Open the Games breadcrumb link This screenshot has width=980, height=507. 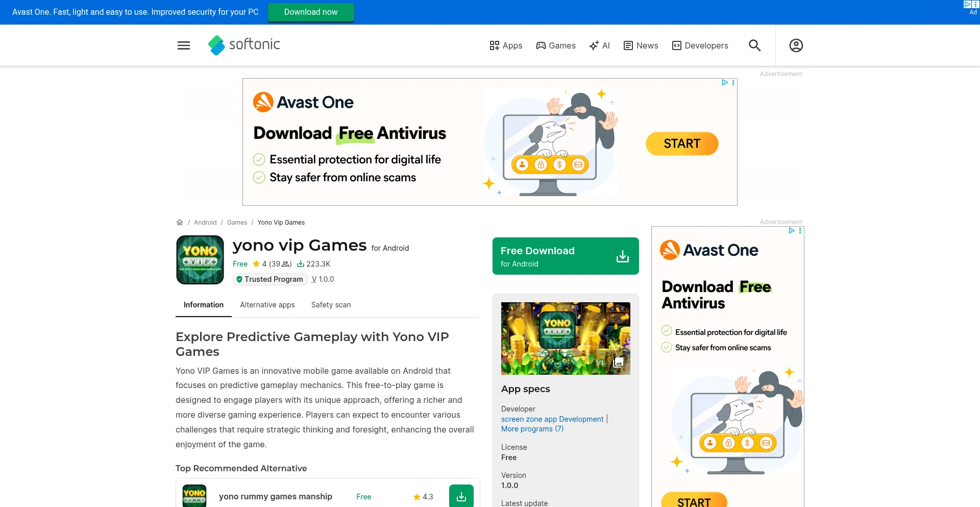pyautogui.click(x=237, y=223)
